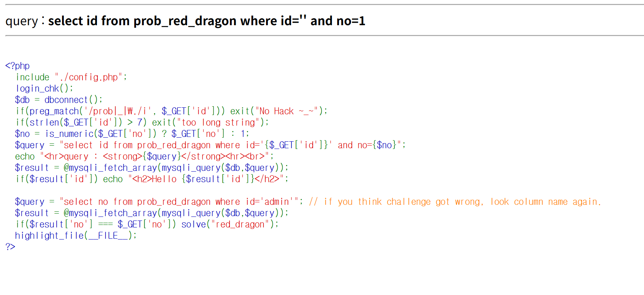Click the closing ?> PHP tag
The height and width of the screenshot is (295, 644).
[x=10, y=247]
